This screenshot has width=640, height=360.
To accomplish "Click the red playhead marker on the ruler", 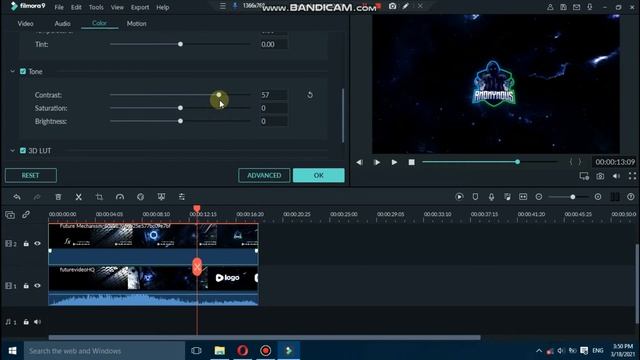I will 197,209.
